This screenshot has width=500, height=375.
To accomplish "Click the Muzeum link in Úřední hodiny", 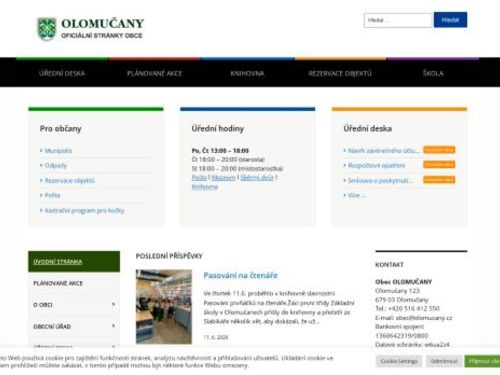I will click(x=223, y=178).
